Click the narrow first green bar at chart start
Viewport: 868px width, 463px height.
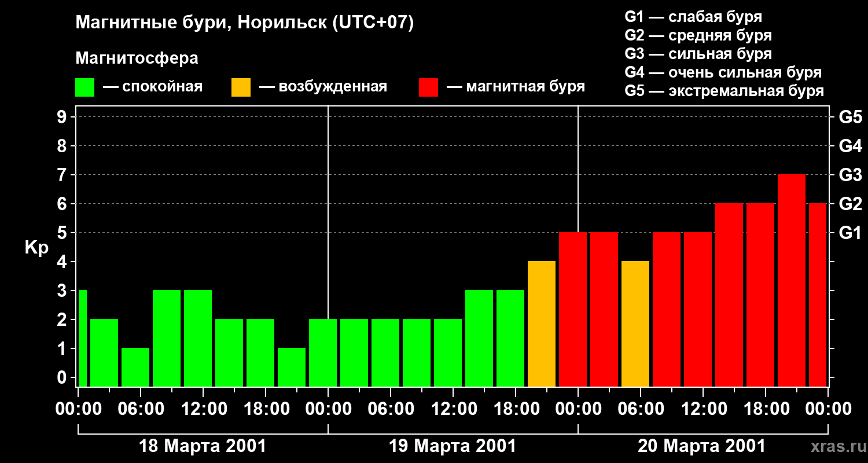(82, 338)
